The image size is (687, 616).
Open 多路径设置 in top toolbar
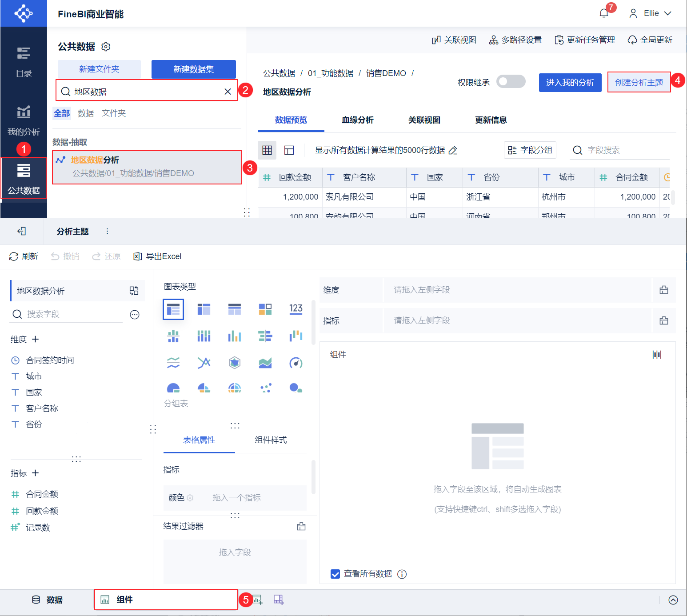(x=515, y=40)
